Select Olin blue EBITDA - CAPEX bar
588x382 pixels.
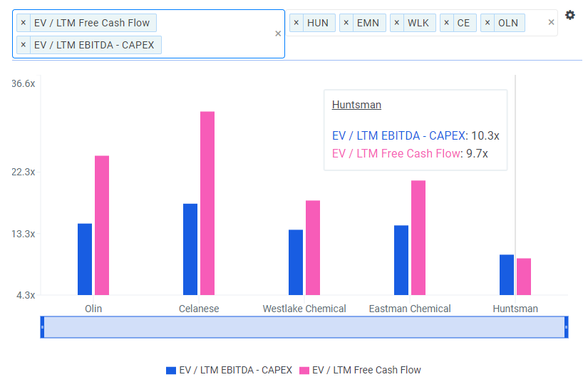point(85,259)
